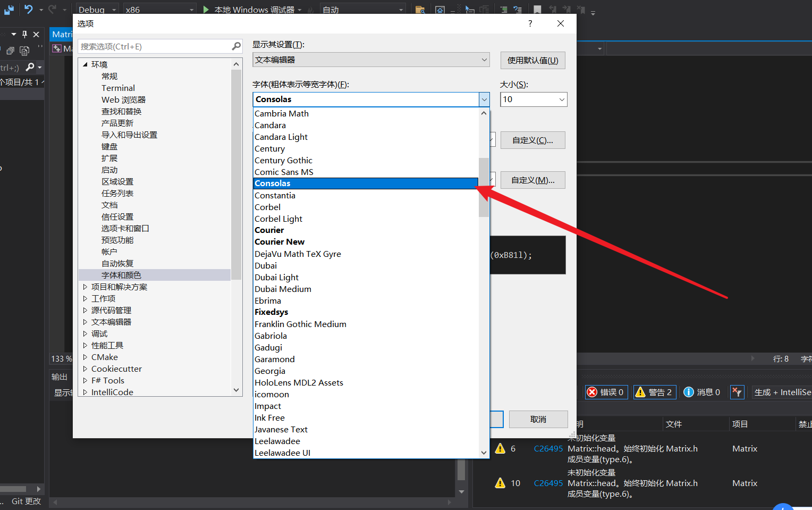Click the Undo icon in the toolbar
This screenshot has width=812, height=510.
[x=29, y=9]
